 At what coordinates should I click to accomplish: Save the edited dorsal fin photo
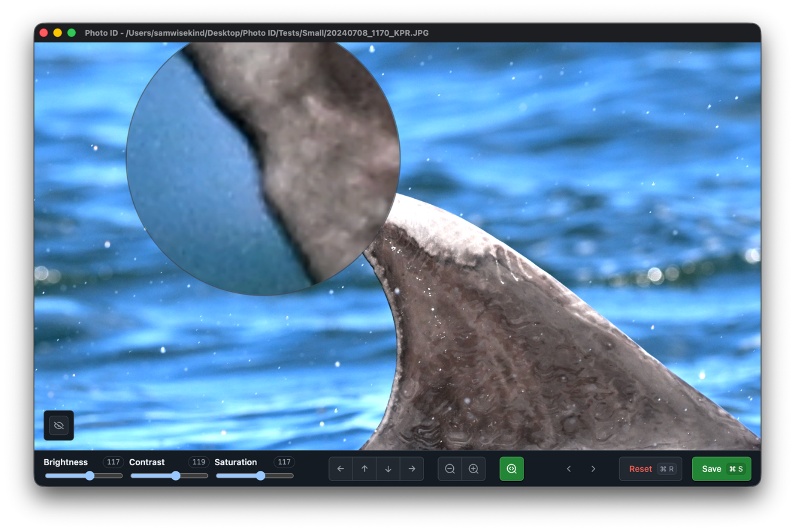click(721, 468)
